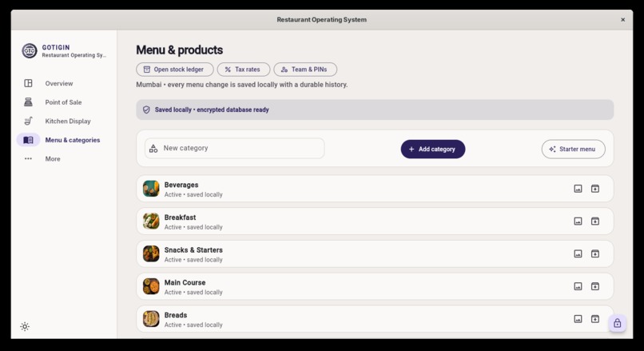
Task: Open the Beverages category thumbnail
Action: point(151,189)
